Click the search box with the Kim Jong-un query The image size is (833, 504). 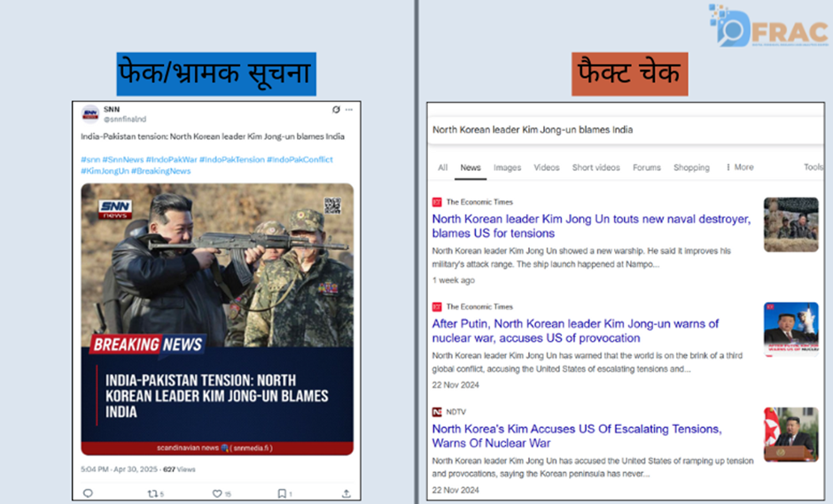[626, 129]
